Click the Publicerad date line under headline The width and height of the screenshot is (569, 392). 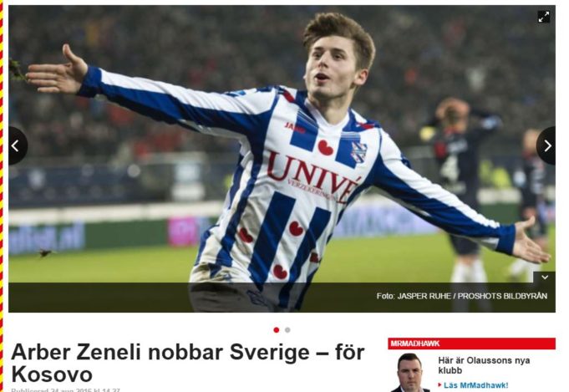[65, 390]
